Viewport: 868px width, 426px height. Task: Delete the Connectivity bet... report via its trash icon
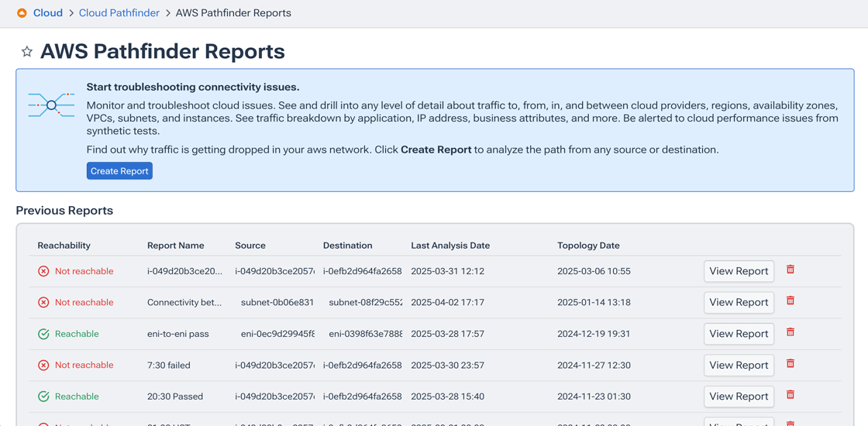790,301
